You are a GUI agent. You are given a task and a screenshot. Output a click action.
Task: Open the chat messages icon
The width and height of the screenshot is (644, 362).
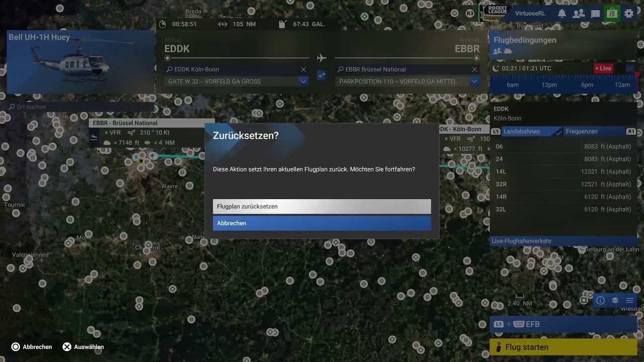click(596, 14)
